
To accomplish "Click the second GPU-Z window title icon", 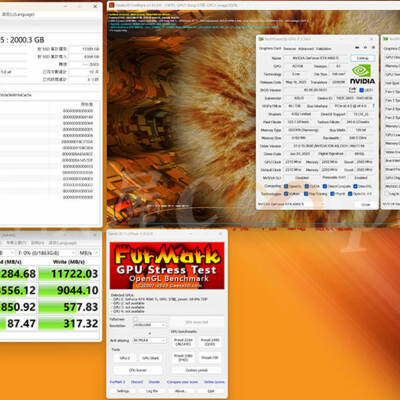I will pyautogui.click(x=386, y=39).
